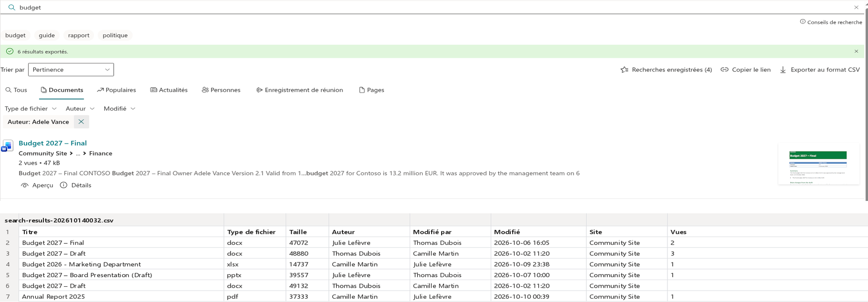Image resolution: width=868 pixels, height=302 pixels.
Task: Switch to the Pages tab
Action: coord(372,90)
